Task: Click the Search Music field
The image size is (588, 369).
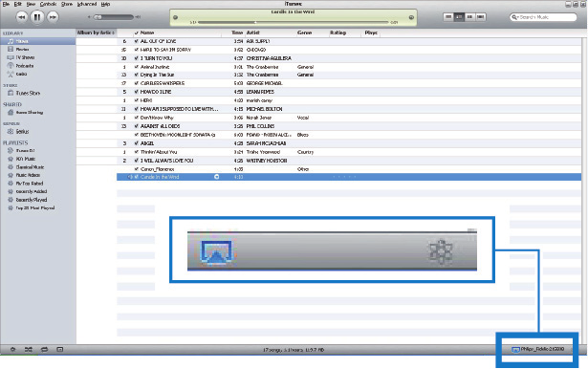Action: click(543, 17)
